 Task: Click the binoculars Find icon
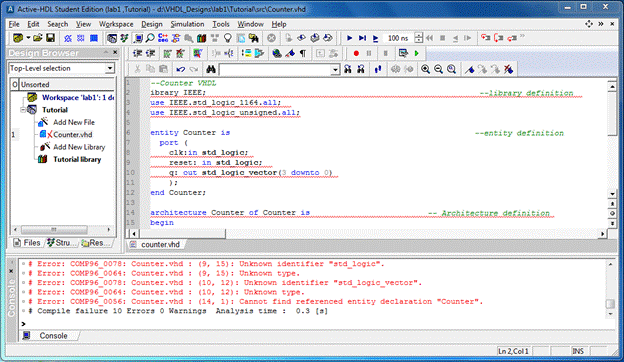point(211,69)
